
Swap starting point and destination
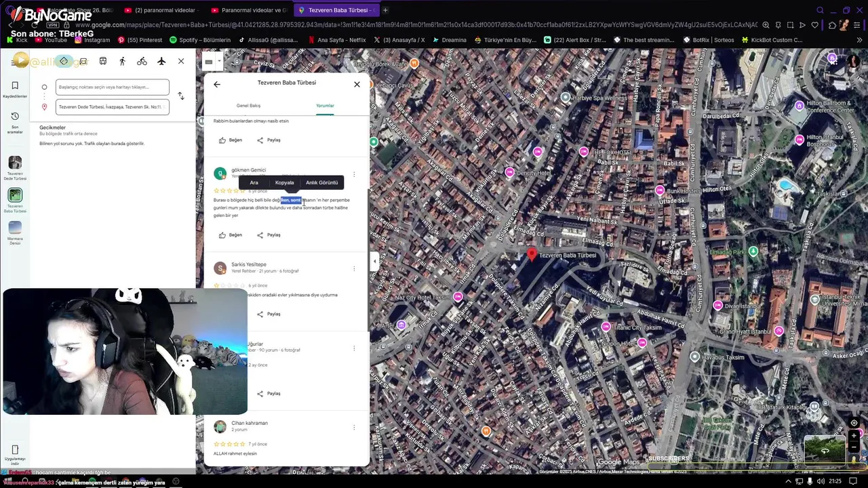click(x=181, y=96)
